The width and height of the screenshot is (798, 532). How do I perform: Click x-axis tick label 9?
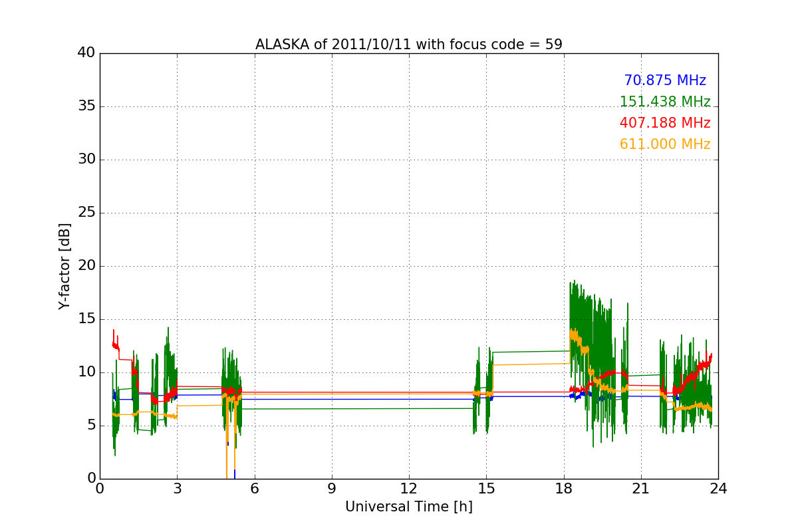point(332,489)
